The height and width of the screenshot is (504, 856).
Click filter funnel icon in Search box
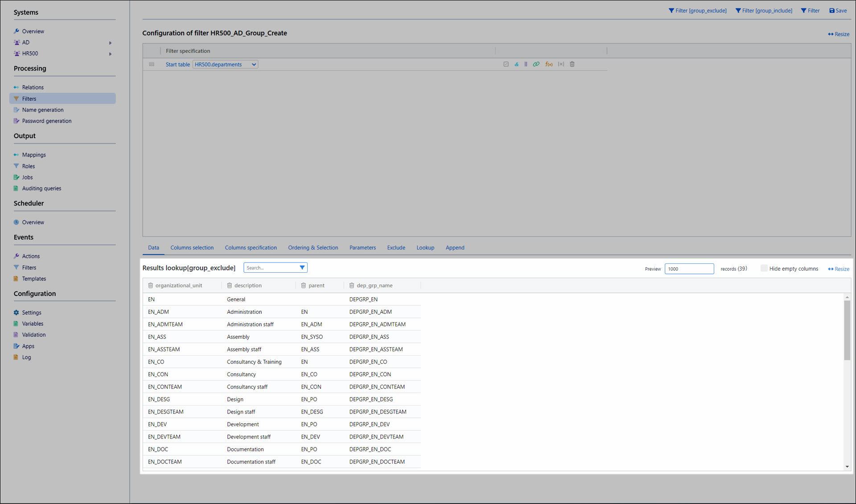tap(302, 268)
